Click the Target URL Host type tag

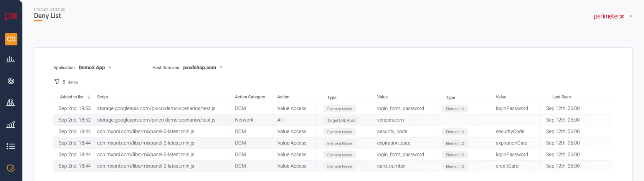coord(341,120)
